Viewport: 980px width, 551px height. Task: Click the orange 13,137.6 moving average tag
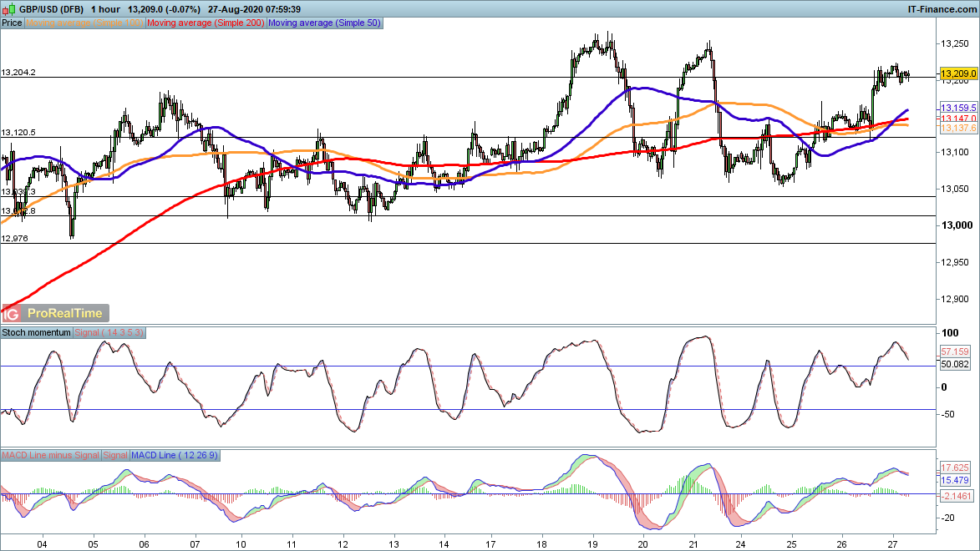(958, 128)
